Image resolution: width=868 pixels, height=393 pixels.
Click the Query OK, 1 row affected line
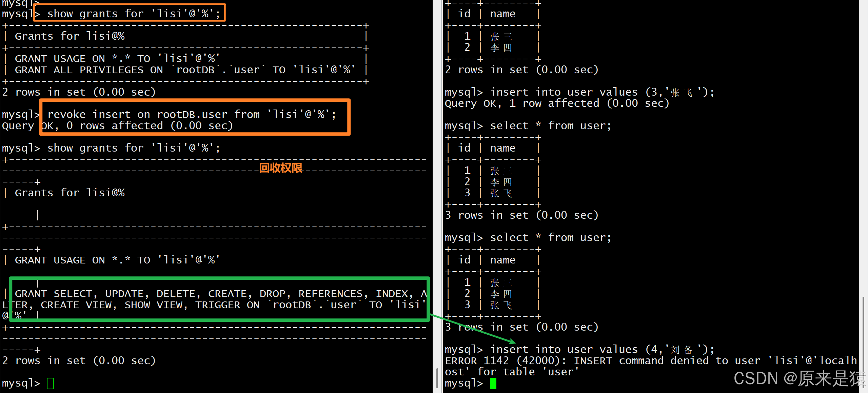click(x=557, y=103)
